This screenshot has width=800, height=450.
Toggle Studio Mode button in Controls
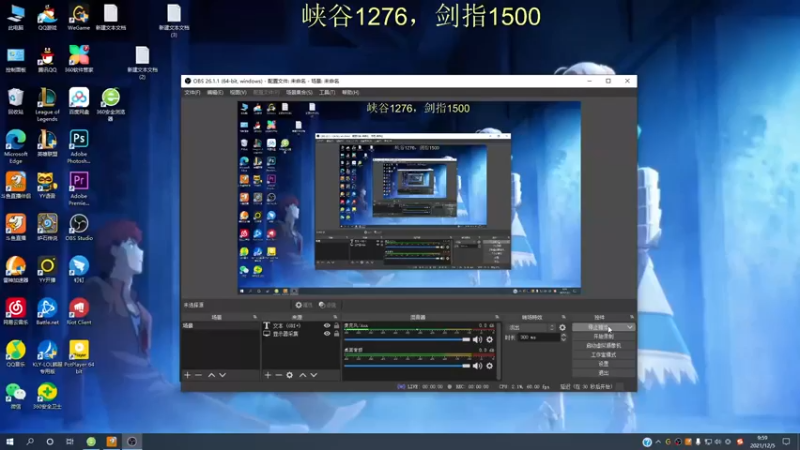pyautogui.click(x=604, y=355)
